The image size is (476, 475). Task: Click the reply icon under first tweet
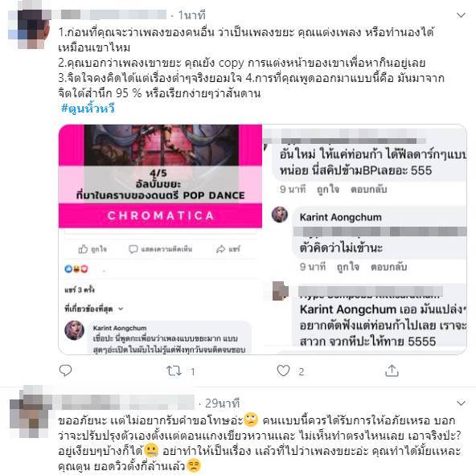(x=65, y=371)
